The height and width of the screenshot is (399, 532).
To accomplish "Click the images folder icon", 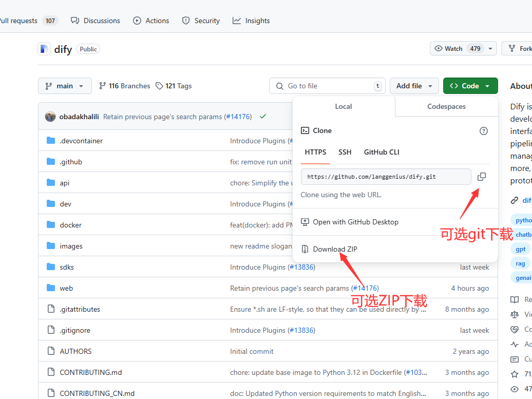I will (51, 245).
